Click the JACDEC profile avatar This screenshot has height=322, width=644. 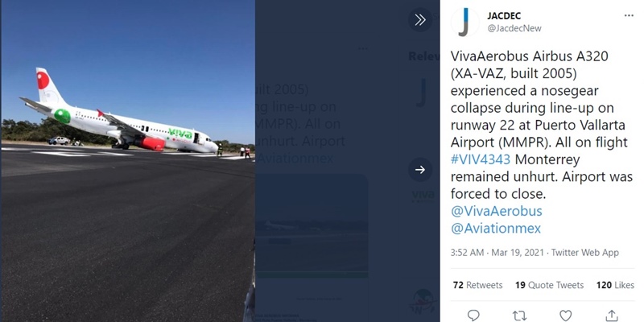465,23
